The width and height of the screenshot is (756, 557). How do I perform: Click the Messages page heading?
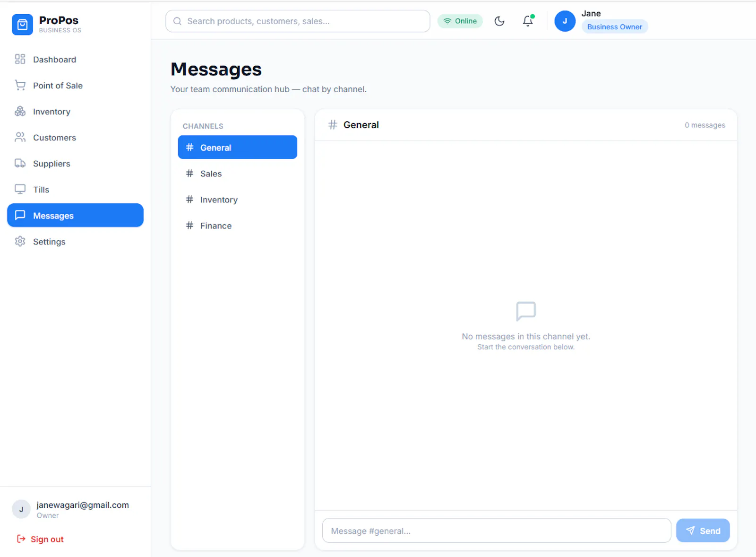(216, 69)
